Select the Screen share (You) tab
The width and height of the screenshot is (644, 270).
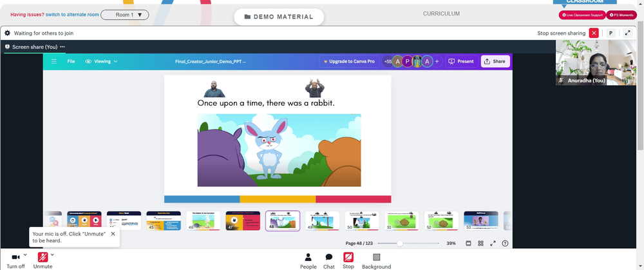point(35,47)
